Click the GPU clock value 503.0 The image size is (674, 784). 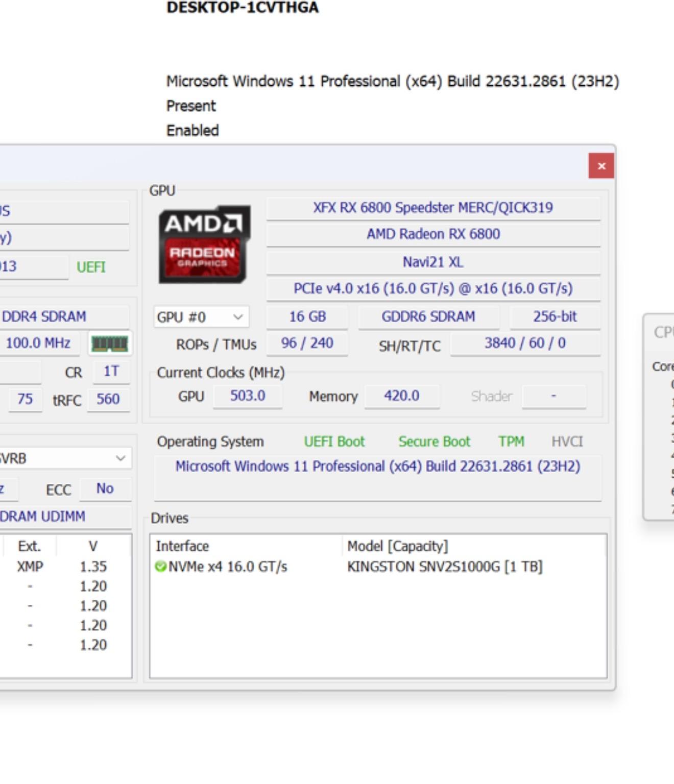click(248, 397)
